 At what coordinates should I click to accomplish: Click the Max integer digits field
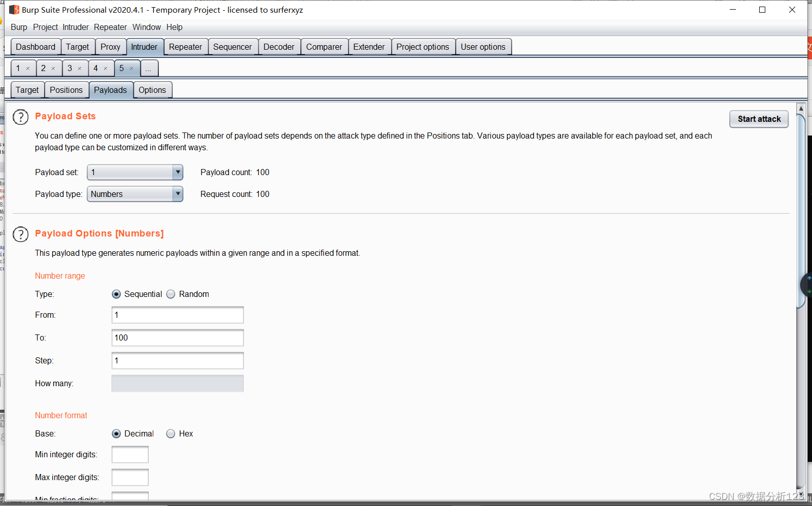pos(130,477)
